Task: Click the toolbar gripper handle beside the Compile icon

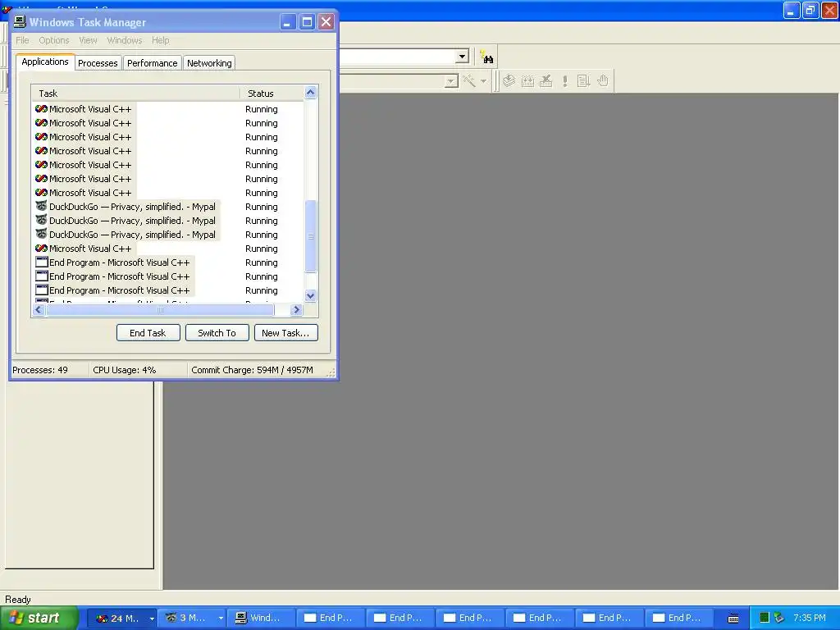Action: click(x=496, y=81)
